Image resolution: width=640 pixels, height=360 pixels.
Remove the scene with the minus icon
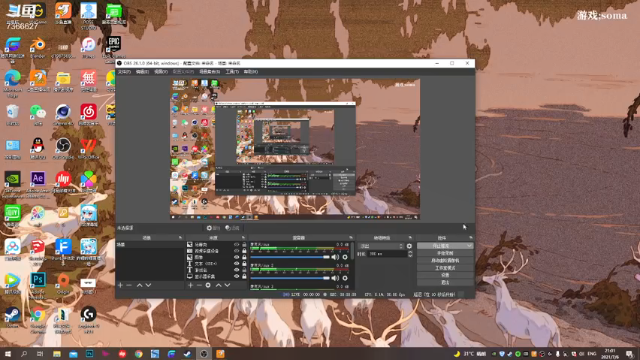click(129, 285)
